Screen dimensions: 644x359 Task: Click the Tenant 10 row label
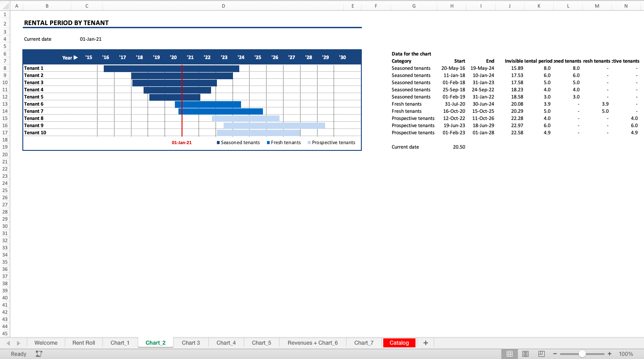(x=35, y=132)
